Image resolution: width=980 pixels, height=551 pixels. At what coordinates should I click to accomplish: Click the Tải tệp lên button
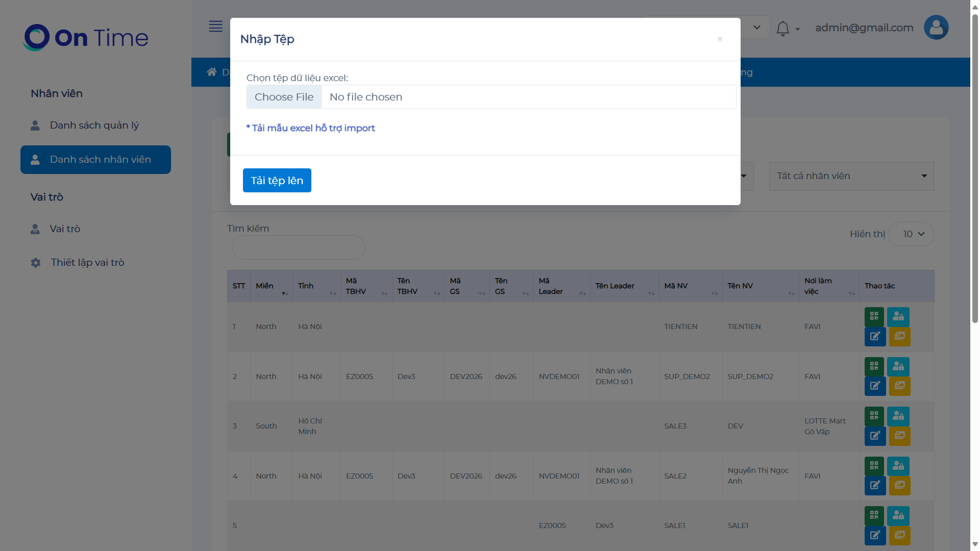277,181
